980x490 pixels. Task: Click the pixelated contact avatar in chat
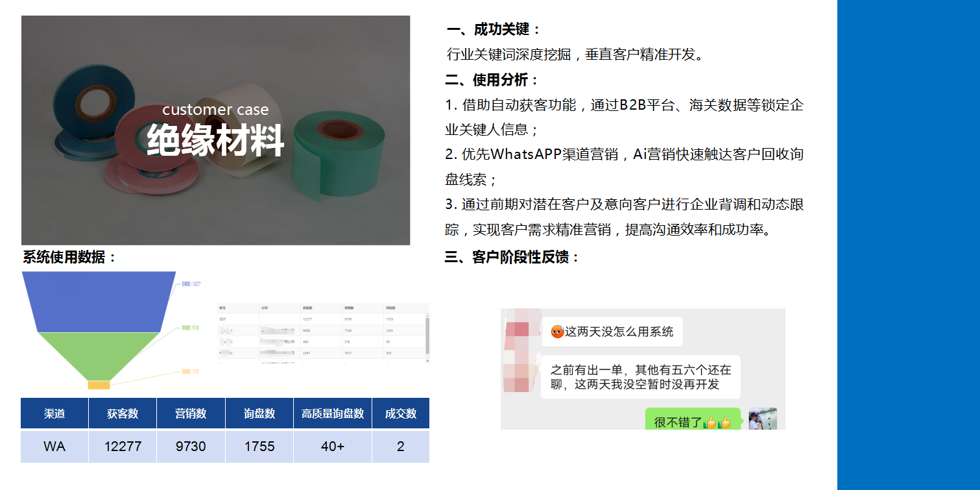tap(521, 350)
